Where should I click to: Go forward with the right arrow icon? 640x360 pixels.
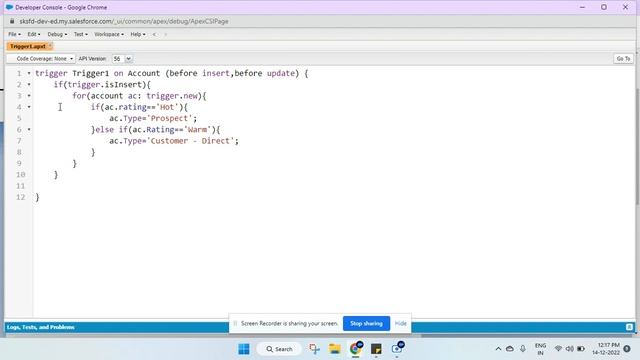click(x=165, y=34)
